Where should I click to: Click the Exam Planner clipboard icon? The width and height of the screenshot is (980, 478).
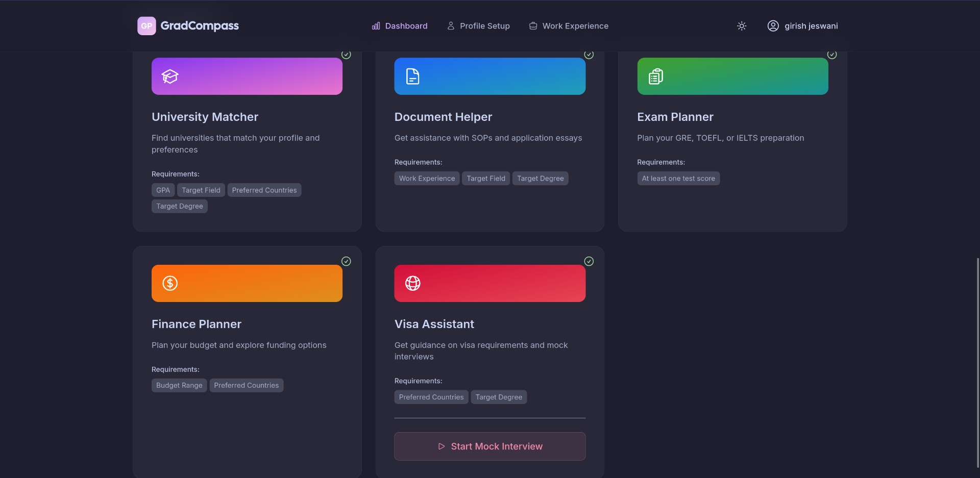coord(655,77)
